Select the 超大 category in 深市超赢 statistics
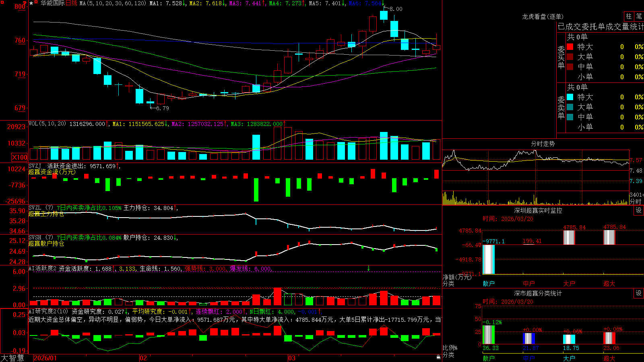 tap(609, 358)
